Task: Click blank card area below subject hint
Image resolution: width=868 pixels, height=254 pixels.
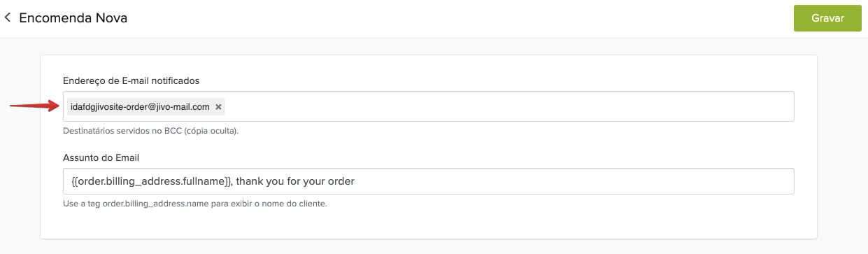Action: (x=428, y=225)
